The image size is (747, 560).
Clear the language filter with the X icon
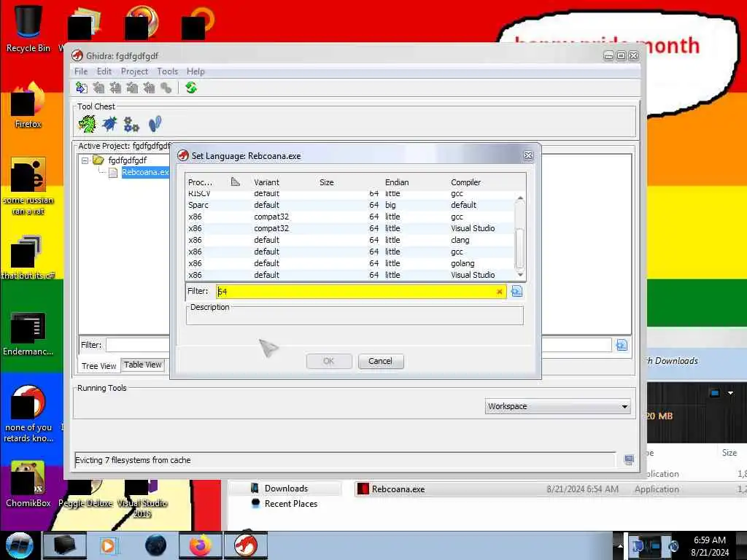499,292
